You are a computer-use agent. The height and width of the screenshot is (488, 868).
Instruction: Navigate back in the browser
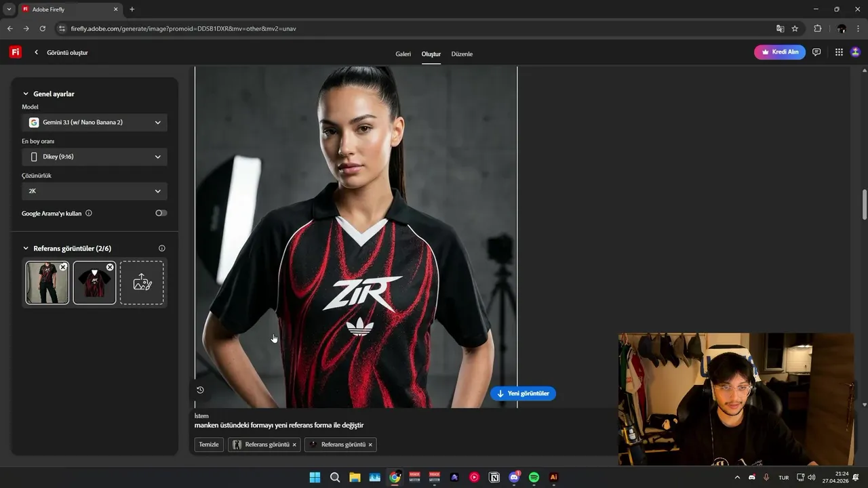coord(9,28)
